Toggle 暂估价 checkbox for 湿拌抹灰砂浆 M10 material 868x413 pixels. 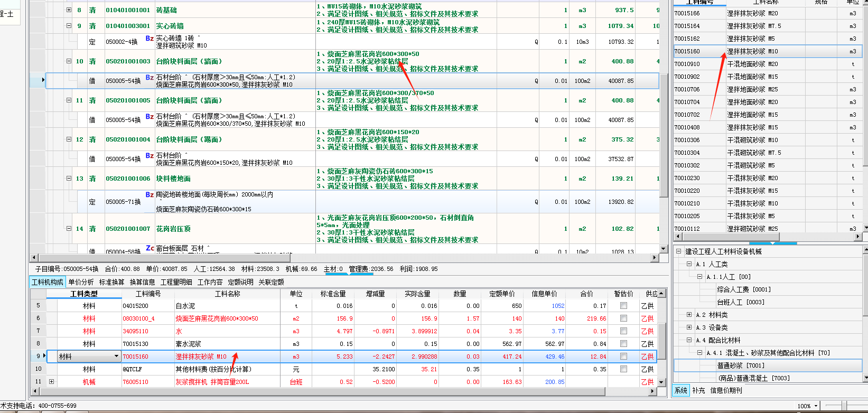[x=624, y=356]
